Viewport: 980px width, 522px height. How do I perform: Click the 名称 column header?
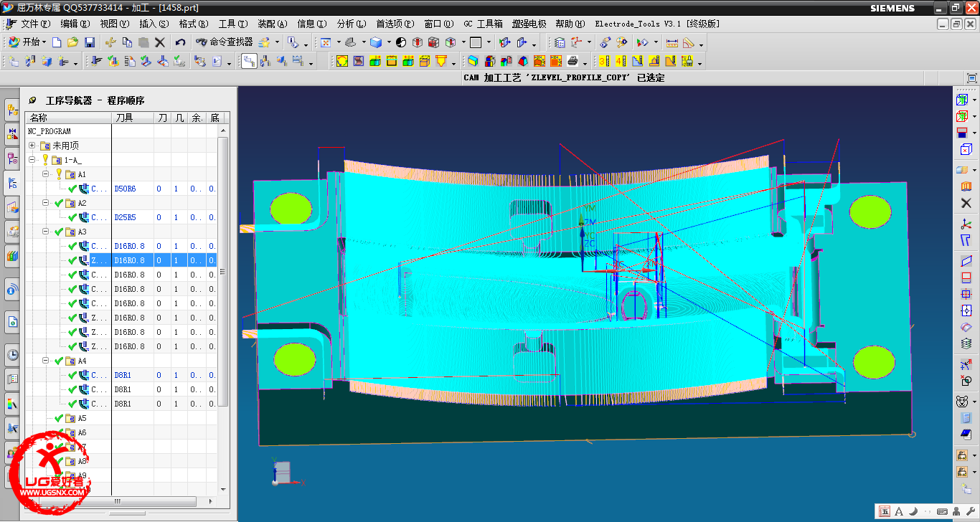click(x=68, y=118)
